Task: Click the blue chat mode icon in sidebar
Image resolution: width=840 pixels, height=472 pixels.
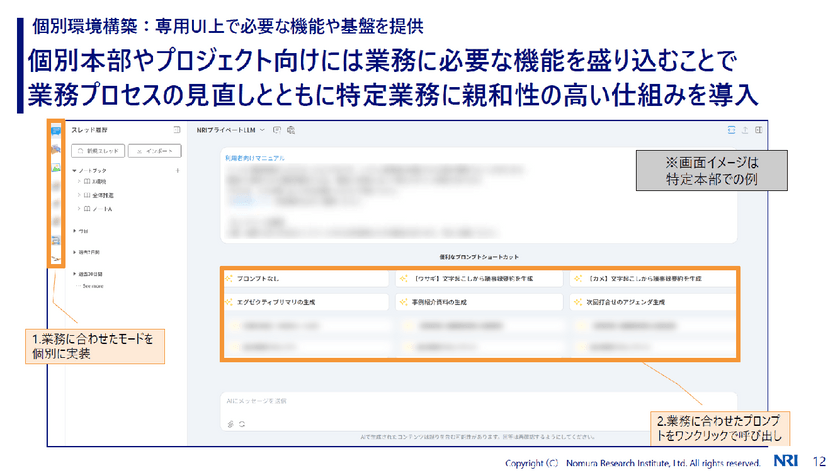Action: pos(57,131)
